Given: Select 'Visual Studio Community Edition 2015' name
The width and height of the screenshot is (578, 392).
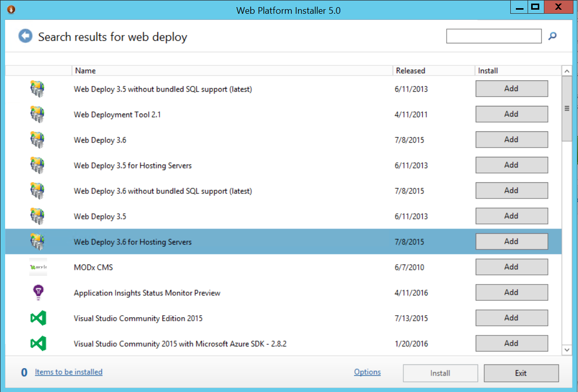Looking at the screenshot, I should point(138,318).
